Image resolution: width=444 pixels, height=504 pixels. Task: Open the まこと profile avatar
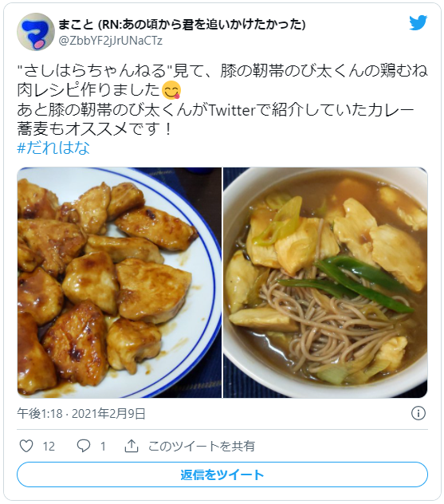(x=36, y=32)
